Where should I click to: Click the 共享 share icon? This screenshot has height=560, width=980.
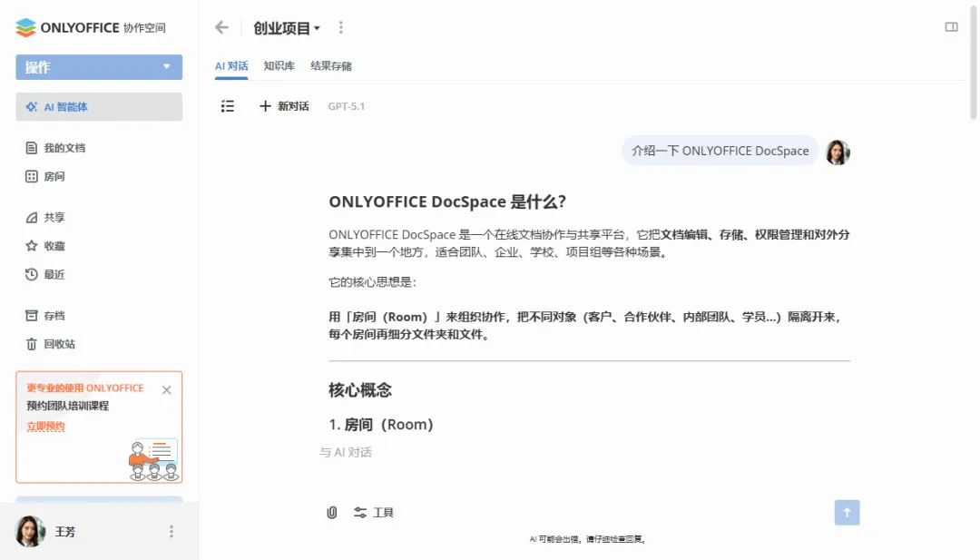pos(31,218)
